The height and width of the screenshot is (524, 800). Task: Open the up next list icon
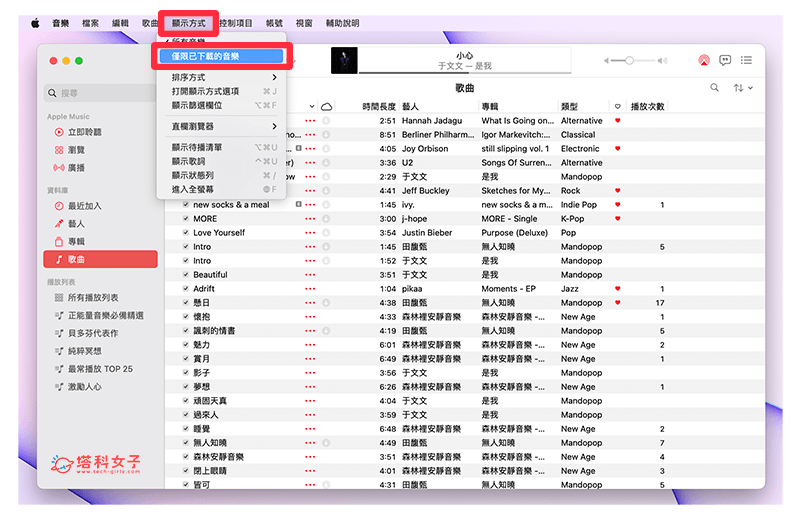tap(746, 60)
